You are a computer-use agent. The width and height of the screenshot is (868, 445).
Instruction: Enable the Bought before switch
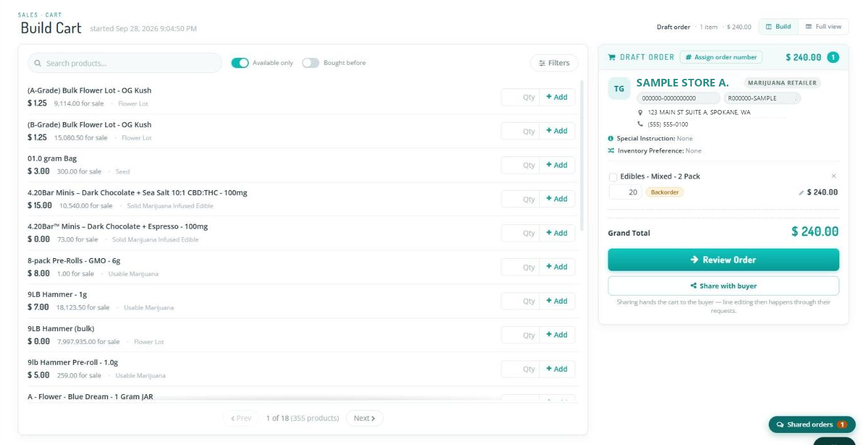(x=311, y=63)
